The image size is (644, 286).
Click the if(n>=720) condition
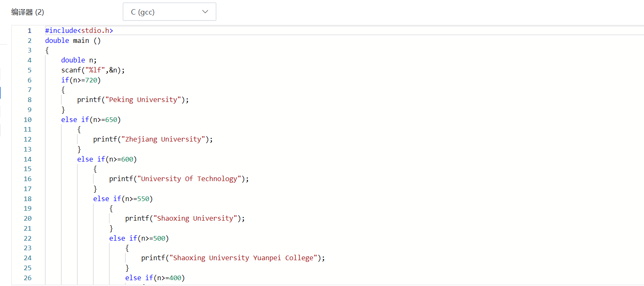[81, 80]
